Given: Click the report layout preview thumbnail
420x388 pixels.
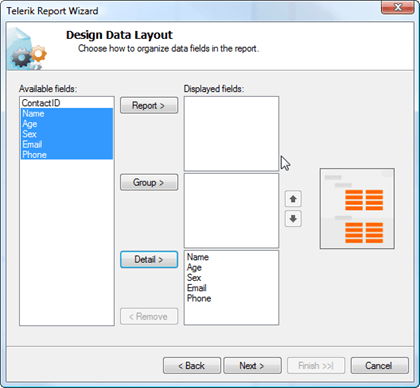Looking at the screenshot, I should pos(357,209).
